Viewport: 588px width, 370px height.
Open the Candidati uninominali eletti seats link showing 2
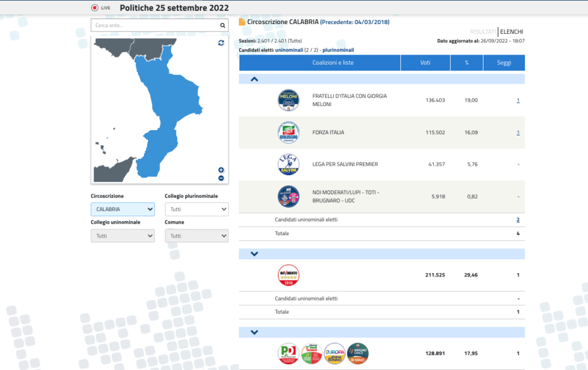click(x=518, y=220)
